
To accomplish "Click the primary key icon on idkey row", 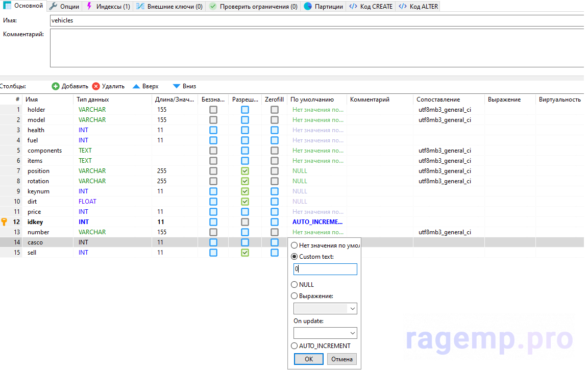I will coord(4,222).
